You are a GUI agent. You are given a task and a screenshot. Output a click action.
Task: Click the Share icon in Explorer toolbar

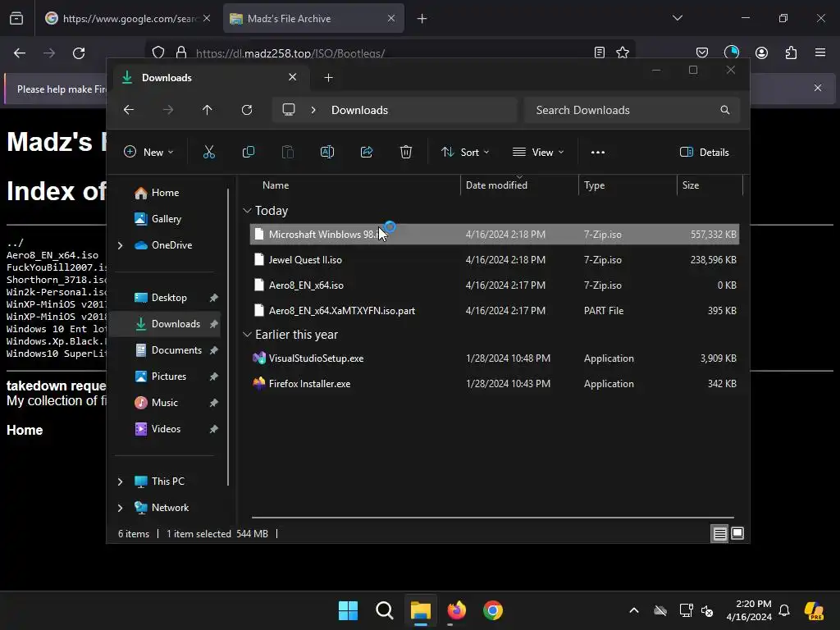pos(367,152)
